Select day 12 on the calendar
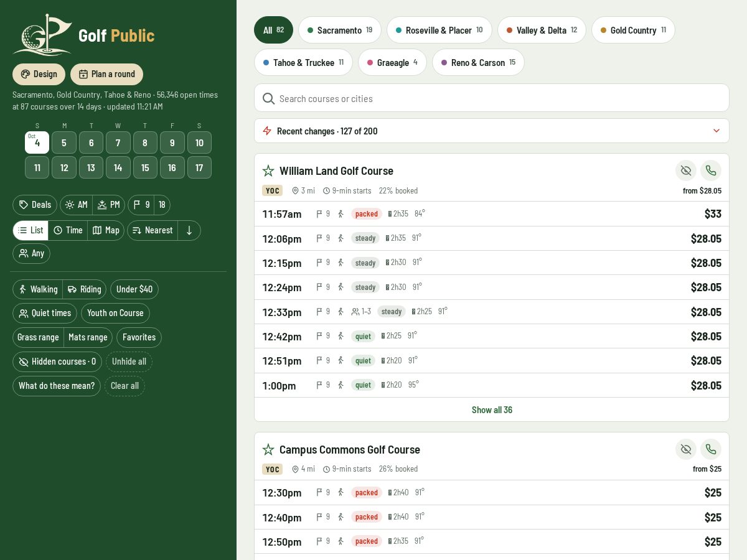The height and width of the screenshot is (560, 747). pyautogui.click(x=64, y=167)
